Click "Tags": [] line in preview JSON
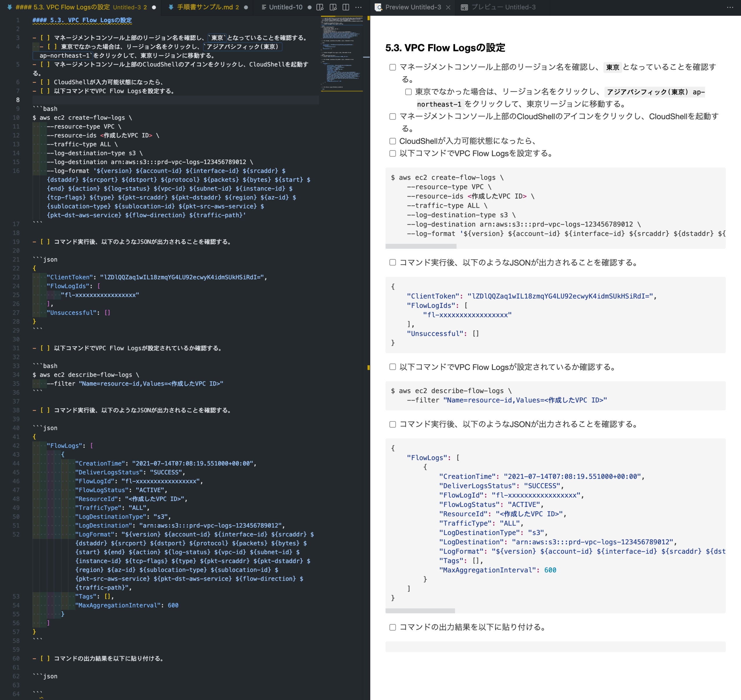The width and height of the screenshot is (741, 700). pos(461,561)
